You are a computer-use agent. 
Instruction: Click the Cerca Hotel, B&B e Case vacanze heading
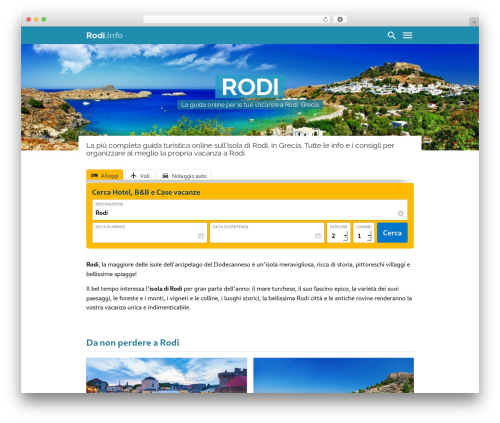pos(146,192)
